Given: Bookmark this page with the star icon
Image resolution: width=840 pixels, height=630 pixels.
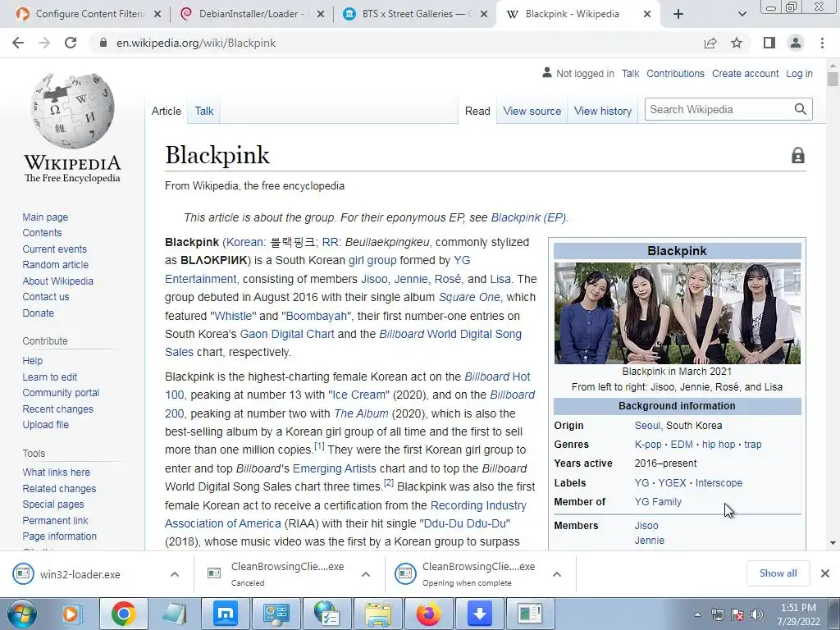Looking at the screenshot, I should tap(737, 43).
